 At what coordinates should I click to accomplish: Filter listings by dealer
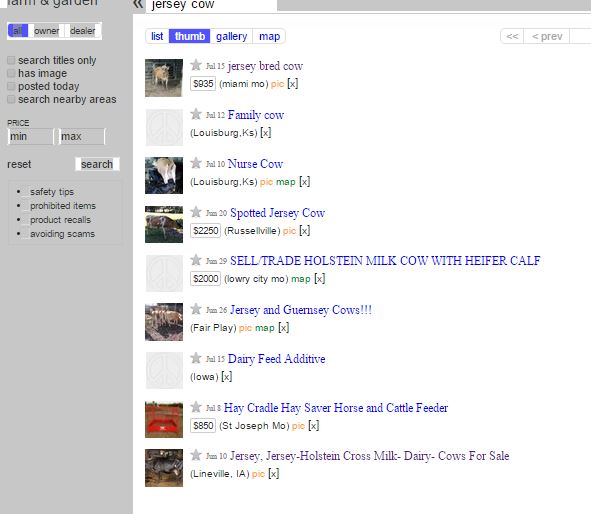point(83,31)
